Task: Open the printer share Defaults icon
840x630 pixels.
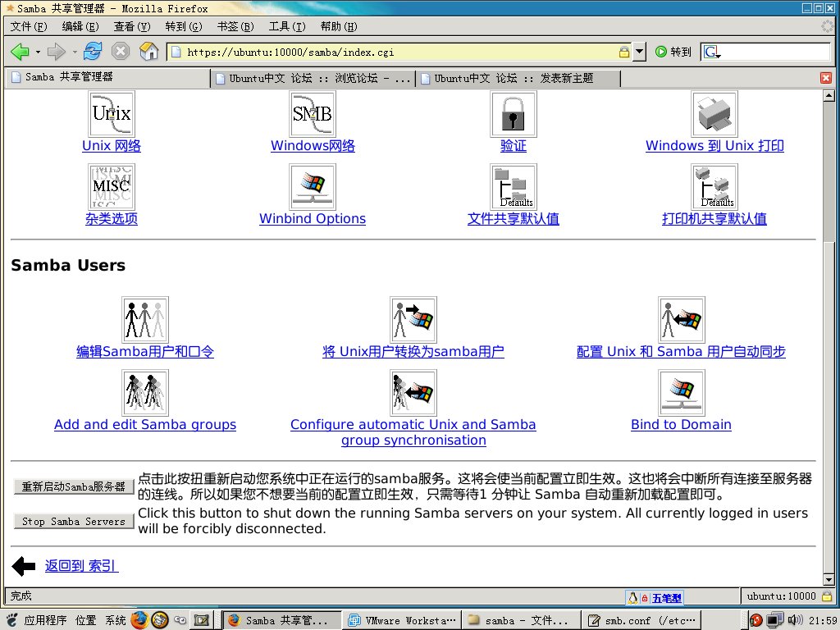Action: pyautogui.click(x=714, y=186)
